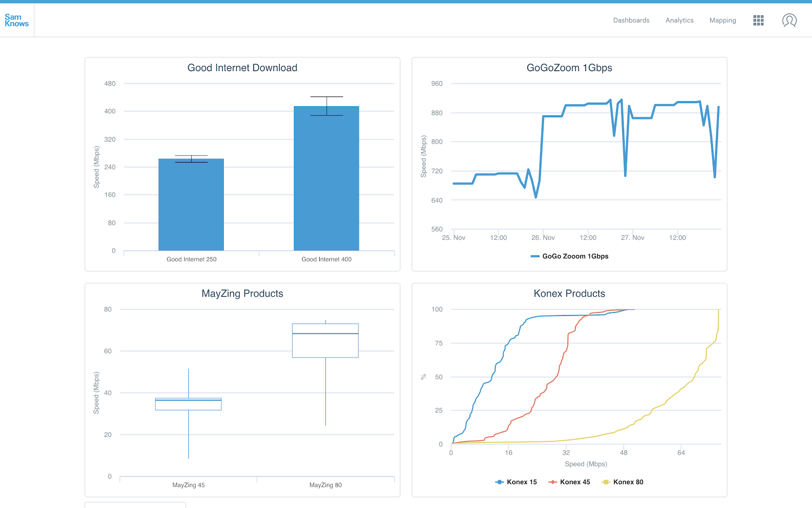Click the Good Internet 250 axis label
This screenshot has width=812, height=508.
(x=191, y=260)
